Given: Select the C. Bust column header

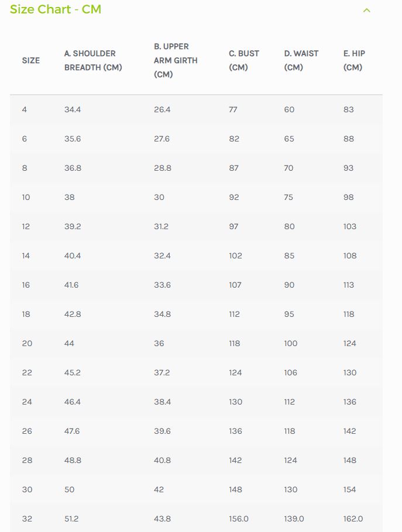Looking at the screenshot, I should pos(244,60).
